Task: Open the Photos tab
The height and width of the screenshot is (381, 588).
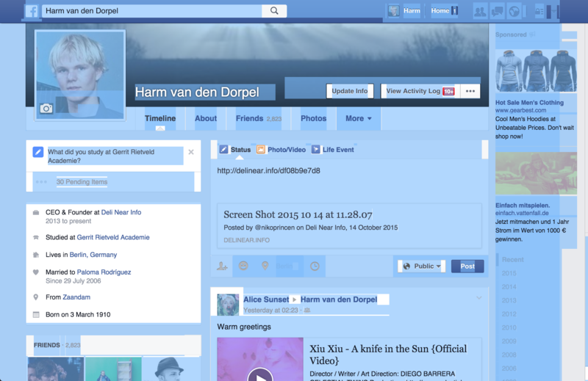Action: pyautogui.click(x=314, y=118)
